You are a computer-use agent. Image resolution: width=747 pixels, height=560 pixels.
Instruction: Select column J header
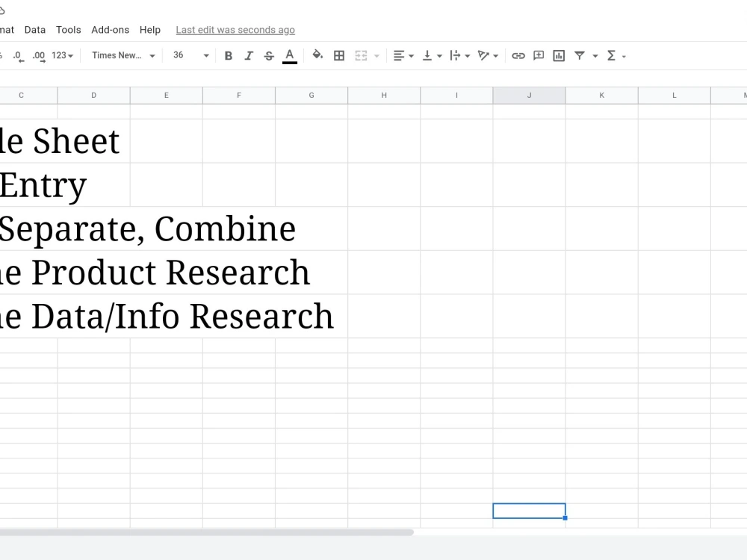click(x=530, y=96)
